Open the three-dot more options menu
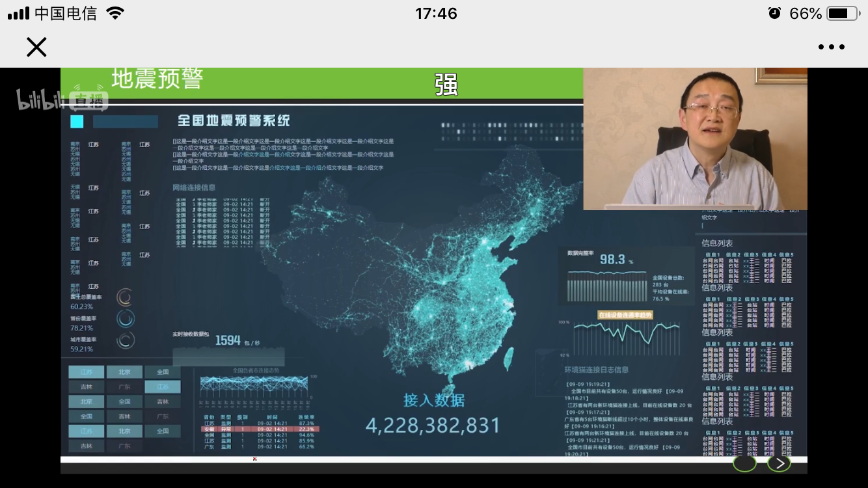Screen dimensions: 868x488 (831, 47)
